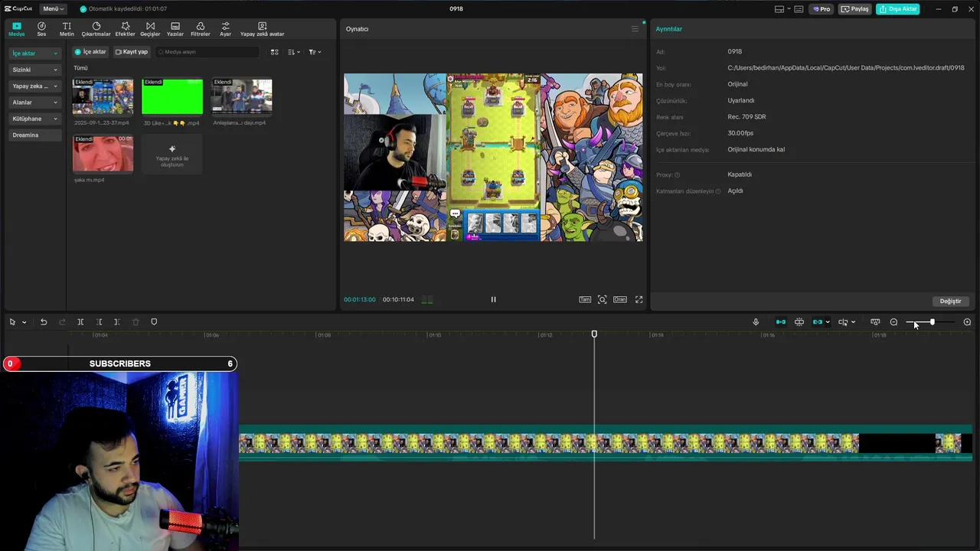Click the Değiştir button
The height and width of the screenshot is (551, 980).
[950, 301]
